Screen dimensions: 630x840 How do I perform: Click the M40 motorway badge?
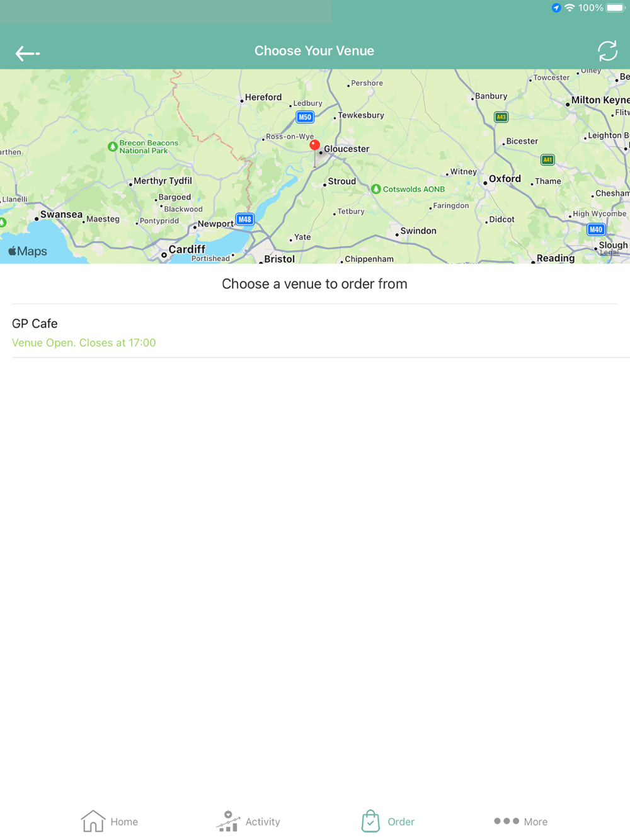click(596, 229)
